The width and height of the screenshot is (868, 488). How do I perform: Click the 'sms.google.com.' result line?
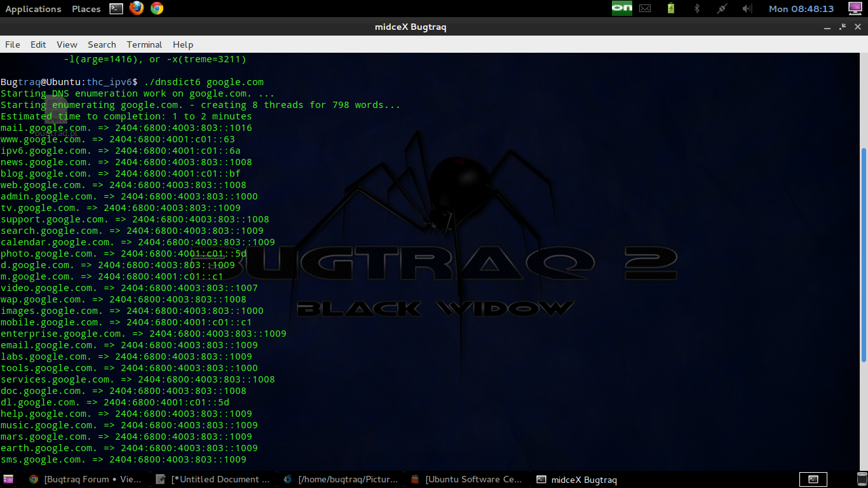tap(123, 459)
